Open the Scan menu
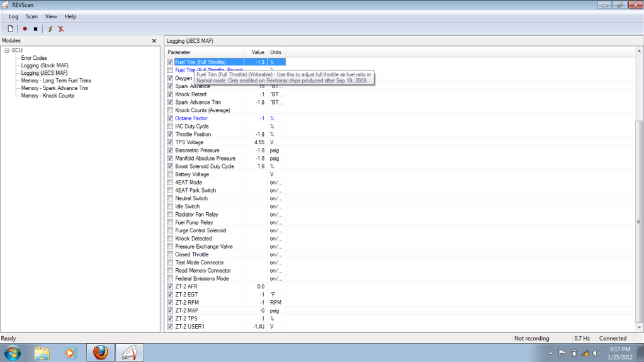The width and height of the screenshot is (644, 362). tap(31, 16)
